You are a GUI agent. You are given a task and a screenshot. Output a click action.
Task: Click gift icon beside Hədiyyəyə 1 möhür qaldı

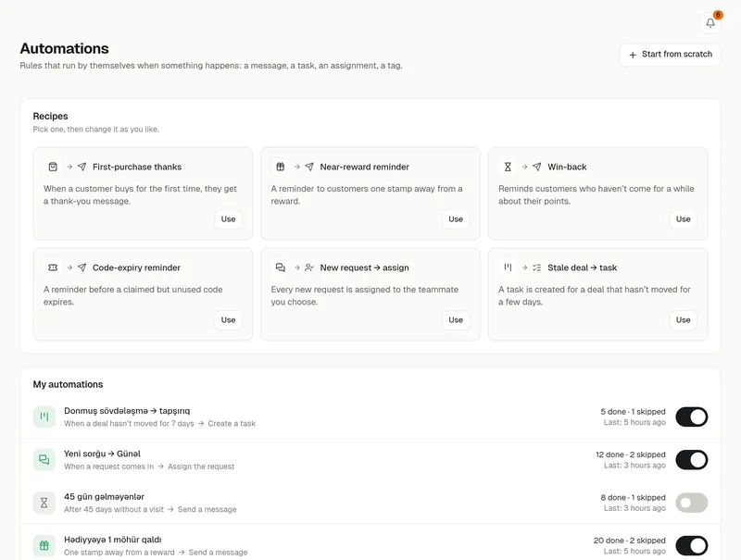44,545
